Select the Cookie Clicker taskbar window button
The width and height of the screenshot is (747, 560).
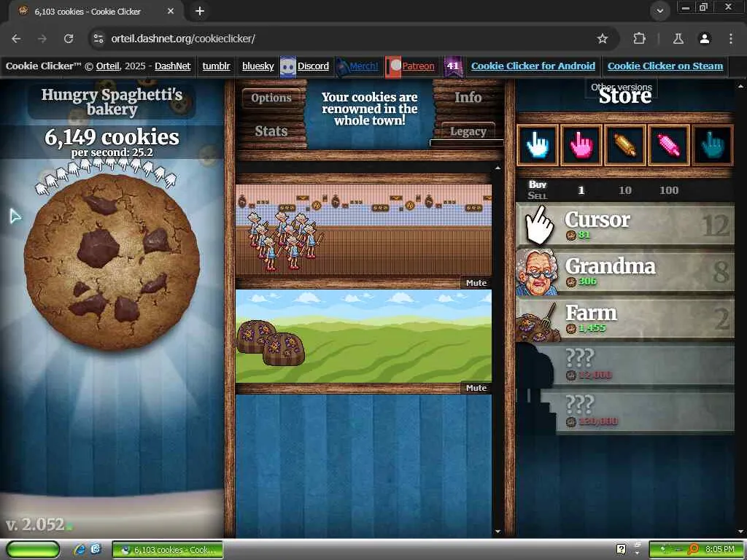(168, 550)
